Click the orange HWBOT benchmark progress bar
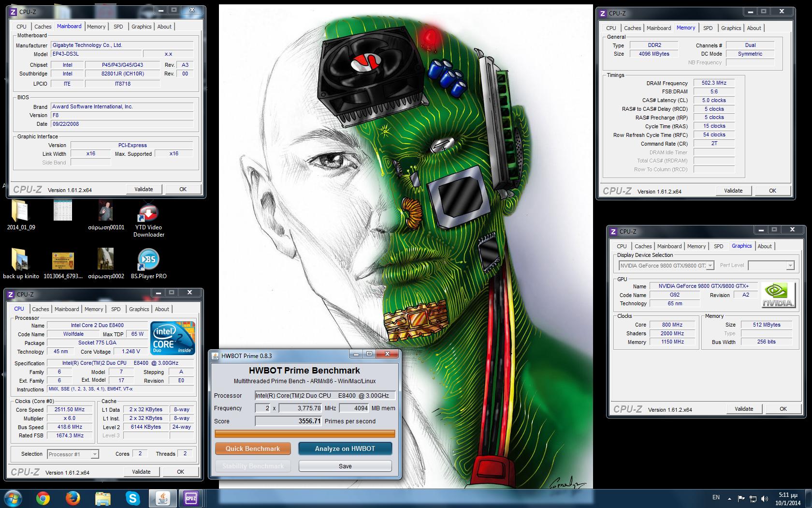This screenshot has width=812, height=508. tap(305, 434)
